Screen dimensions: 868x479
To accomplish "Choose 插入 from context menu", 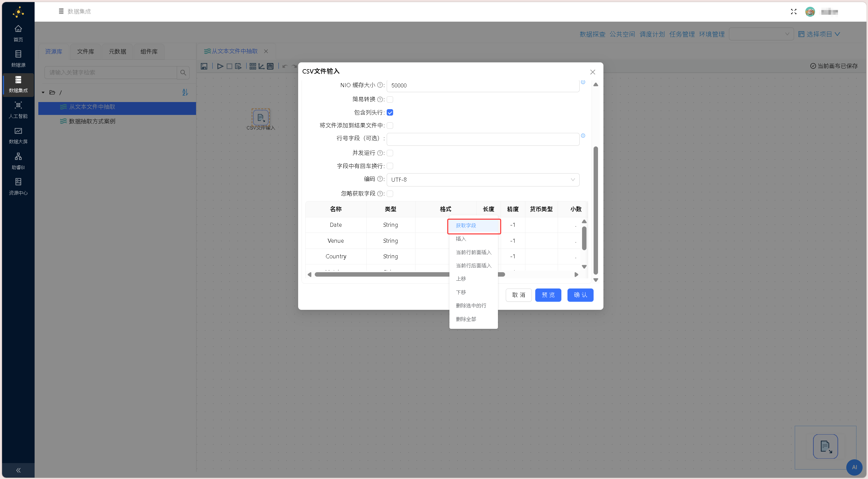I will [x=474, y=239].
